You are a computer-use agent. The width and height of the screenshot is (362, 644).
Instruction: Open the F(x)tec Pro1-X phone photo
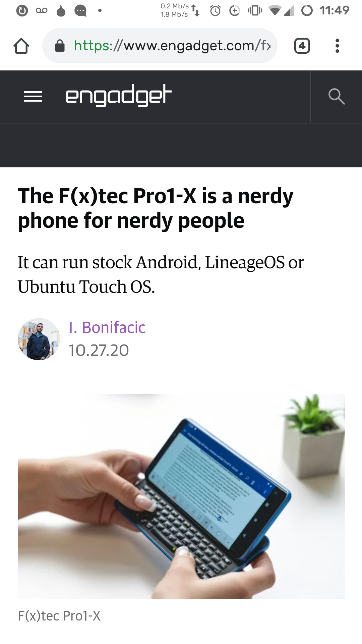point(181,496)
